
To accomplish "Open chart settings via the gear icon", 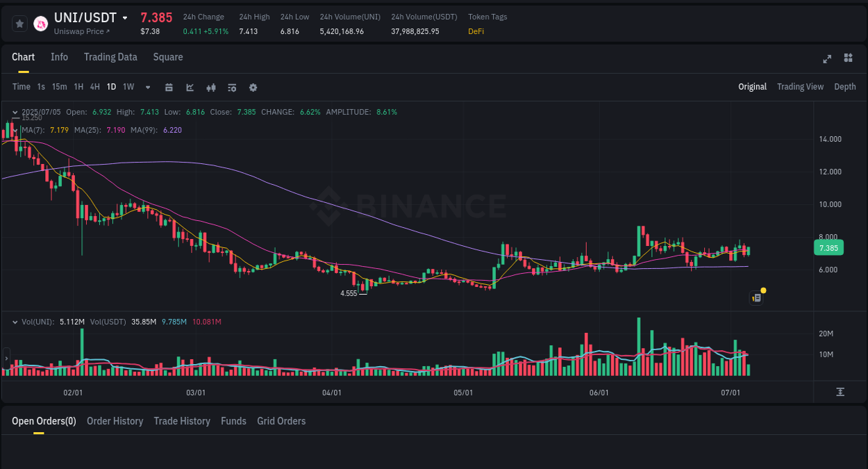I will click(x=253, y=87).
